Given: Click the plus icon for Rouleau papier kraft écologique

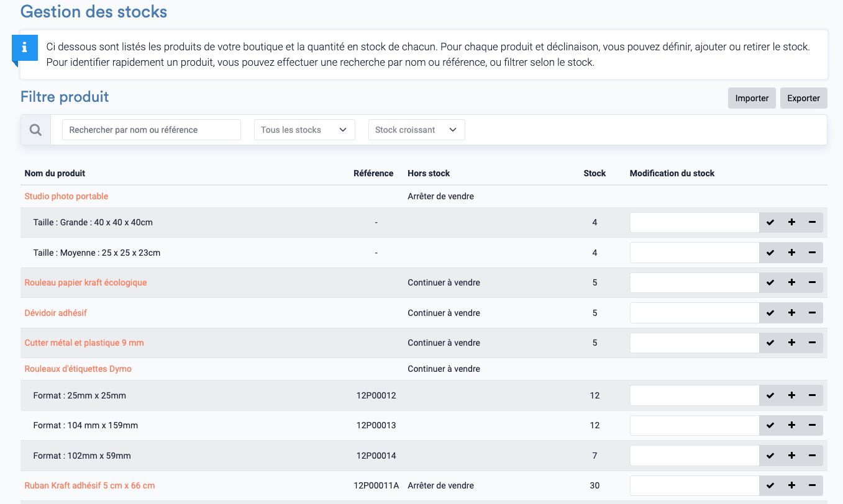Looking at the screenshot, I should tap(791, 282).
